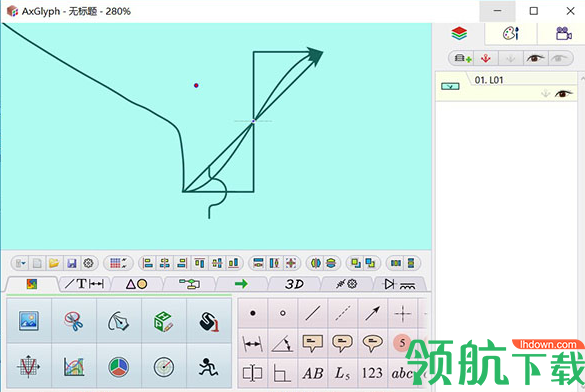Distribute objects with equal vertical spacing

pyautogui.click(x=258, y=263)
